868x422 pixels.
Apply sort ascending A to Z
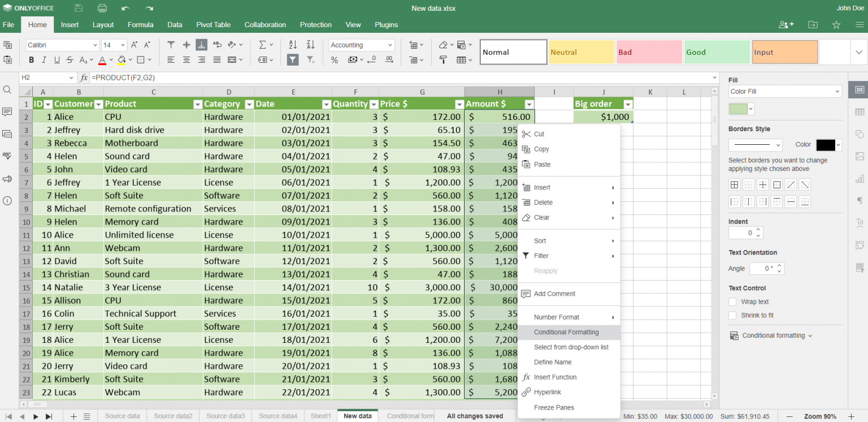(292, 45)
